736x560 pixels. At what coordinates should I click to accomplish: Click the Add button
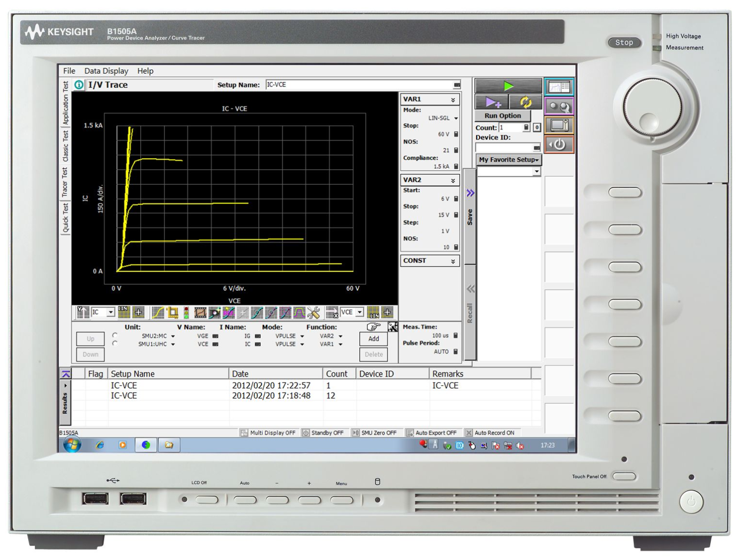373,339
